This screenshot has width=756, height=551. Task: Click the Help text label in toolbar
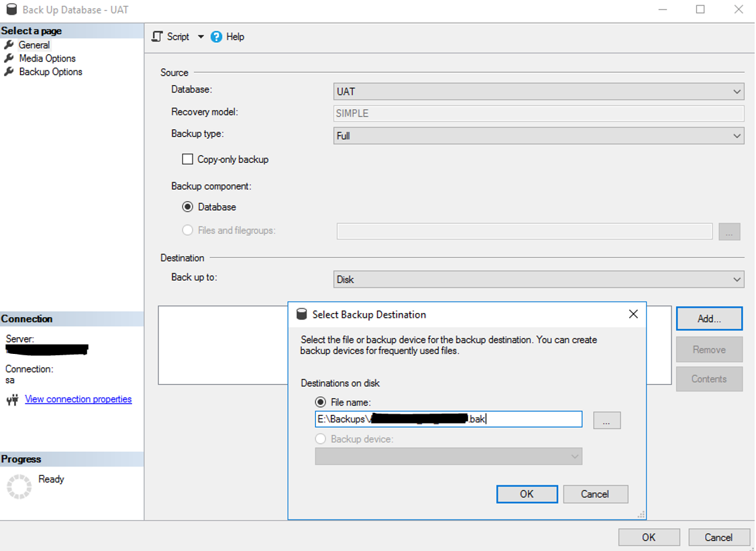235,37
